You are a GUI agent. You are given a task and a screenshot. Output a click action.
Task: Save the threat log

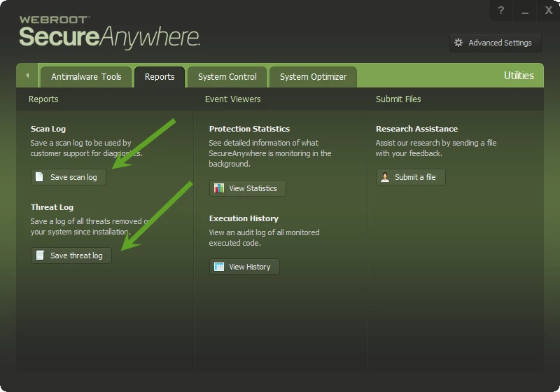[x=71, y=255]
